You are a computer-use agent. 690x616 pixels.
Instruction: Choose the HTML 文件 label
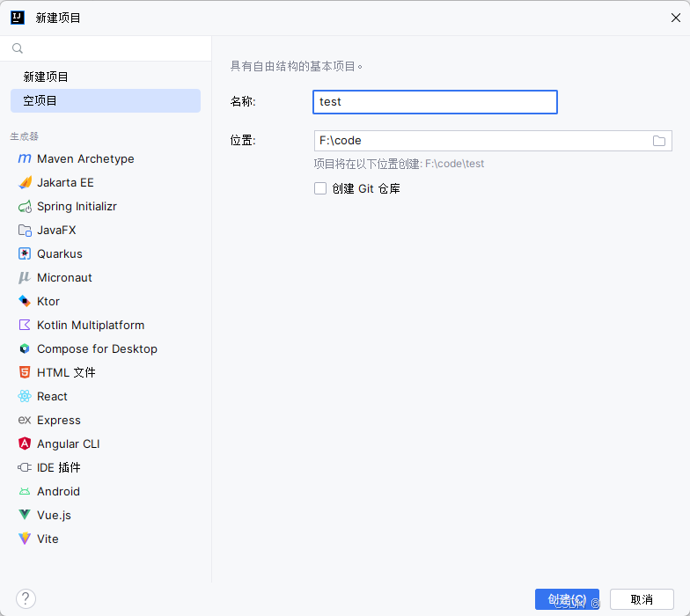(x=66, y=372)
